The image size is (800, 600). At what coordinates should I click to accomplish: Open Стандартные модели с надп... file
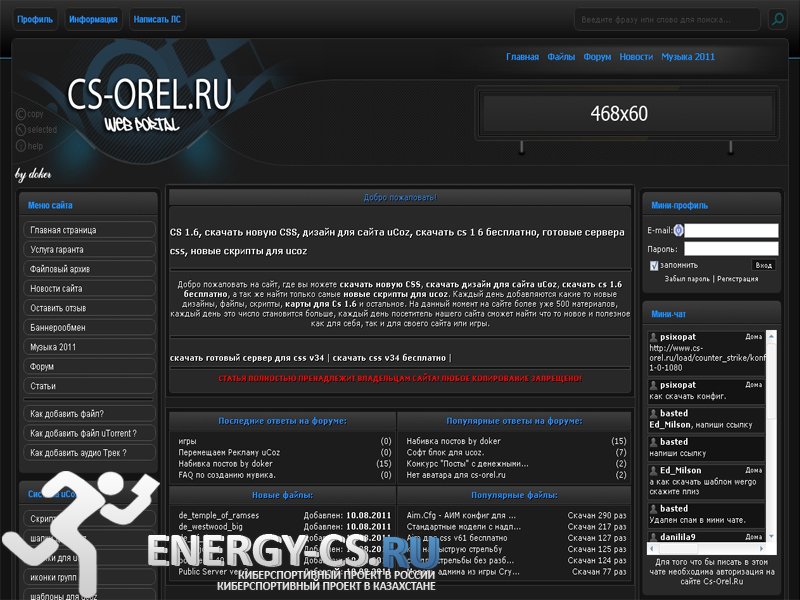(464, 527)
